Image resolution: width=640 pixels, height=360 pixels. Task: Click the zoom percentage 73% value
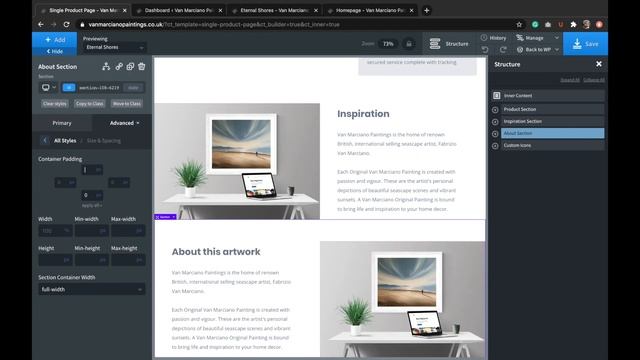pos(388,44)
